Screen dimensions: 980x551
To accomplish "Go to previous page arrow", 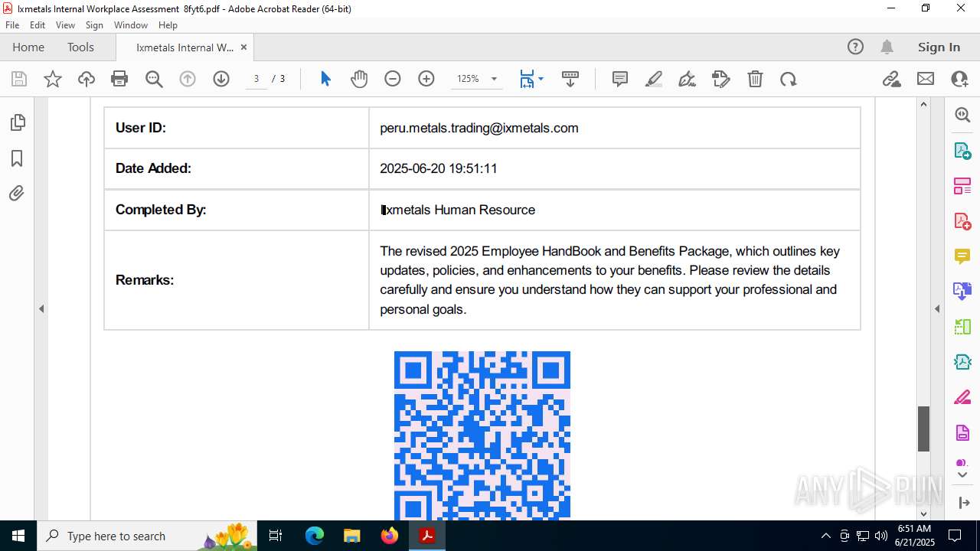I will point(188,79).
